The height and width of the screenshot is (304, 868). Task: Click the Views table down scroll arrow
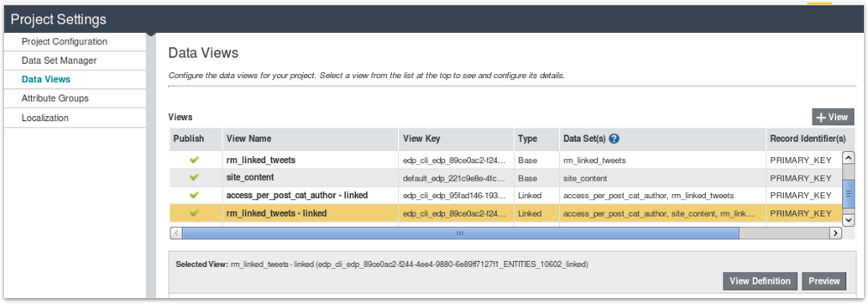coord(848,220)
